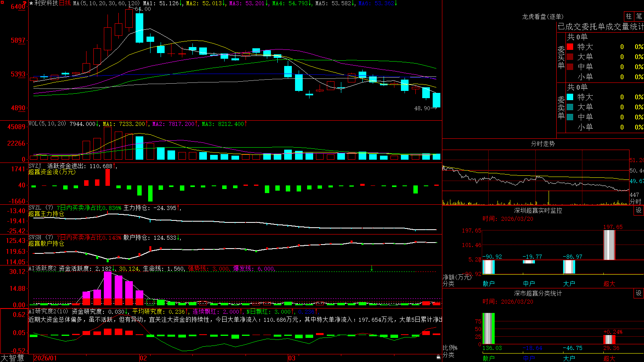Click the 超赢资金流(万元) yellow label
Viewport: 644px width, 362px height.
point(52,172)
